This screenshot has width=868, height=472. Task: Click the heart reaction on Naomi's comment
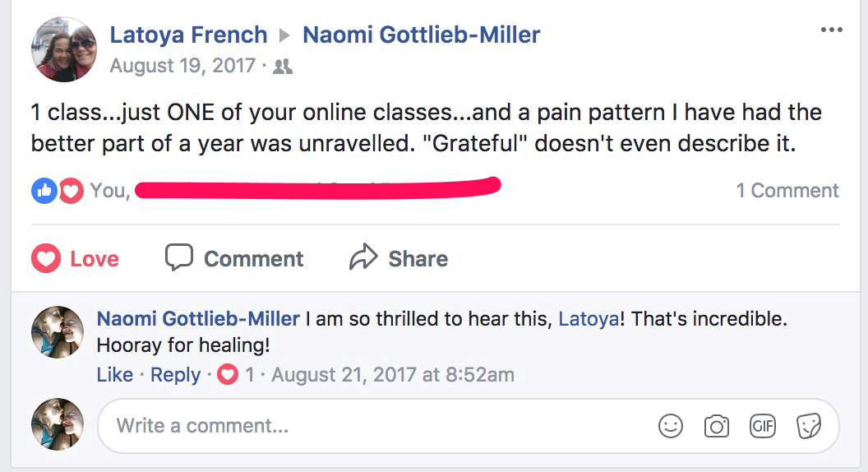click(228, 375)
